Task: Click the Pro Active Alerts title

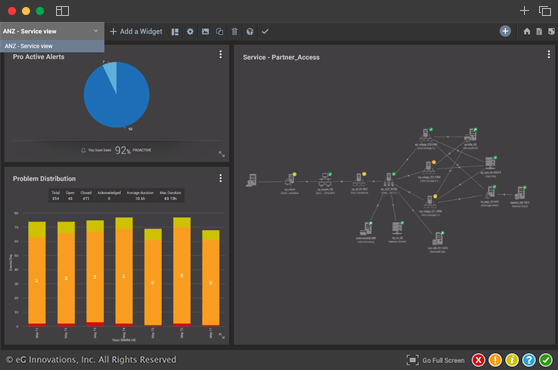Action: (38, 57)
